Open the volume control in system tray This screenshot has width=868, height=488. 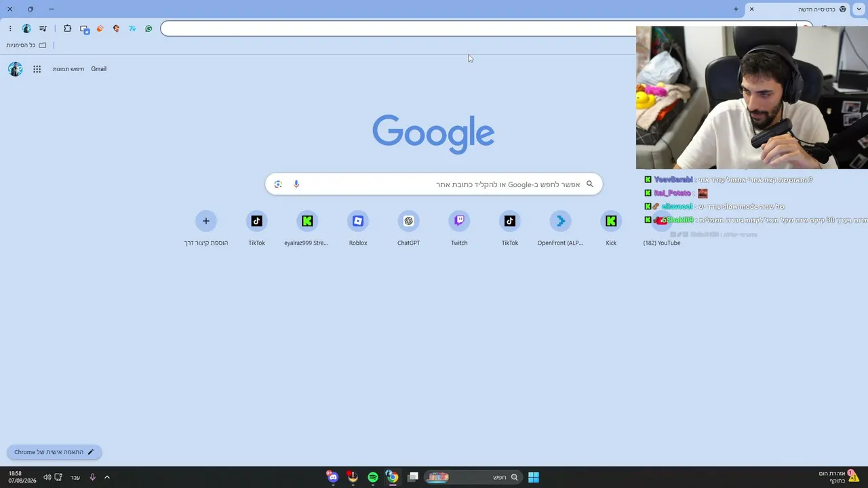pos(47,477)
